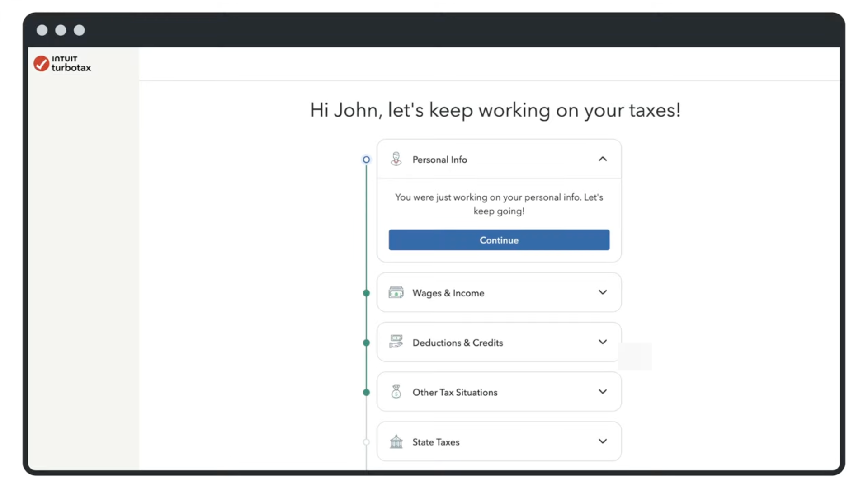
Task: Click the Personal Info person icon
Action: pos(396,159)
